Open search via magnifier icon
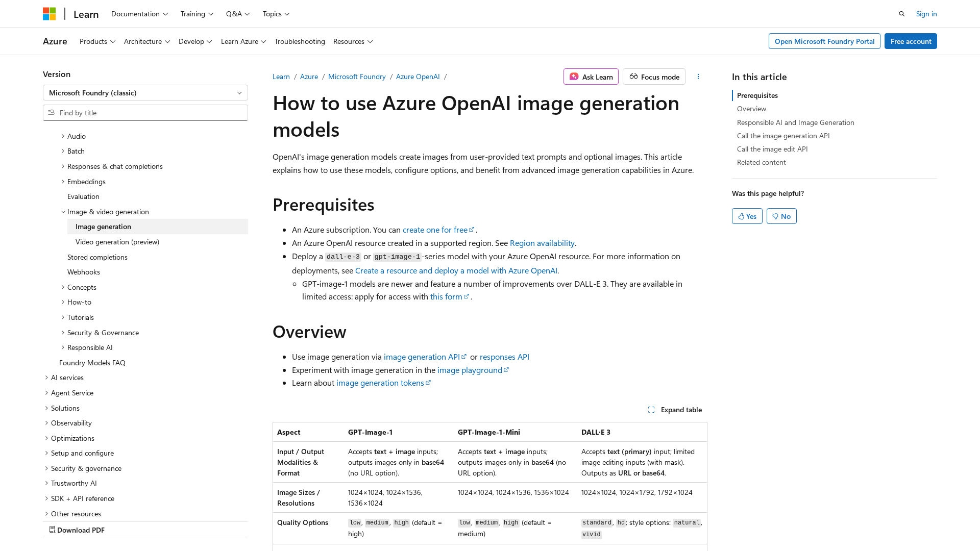The image size is (980, 551). click(x=902, y=14)
